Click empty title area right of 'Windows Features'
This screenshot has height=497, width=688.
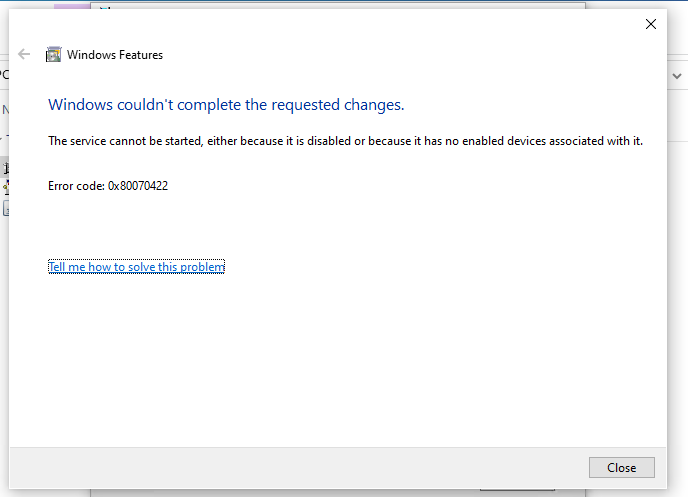tap(400, 55)
